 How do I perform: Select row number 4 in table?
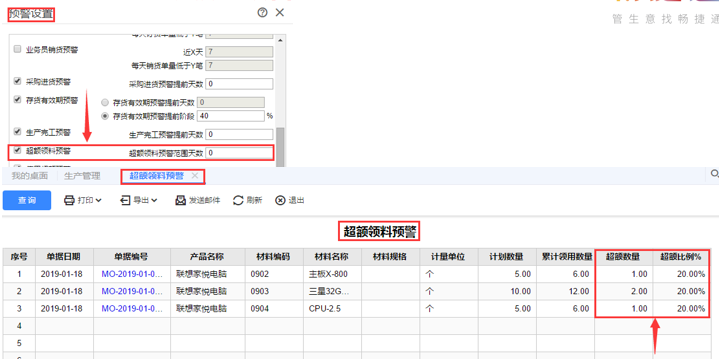click(19, 326)
